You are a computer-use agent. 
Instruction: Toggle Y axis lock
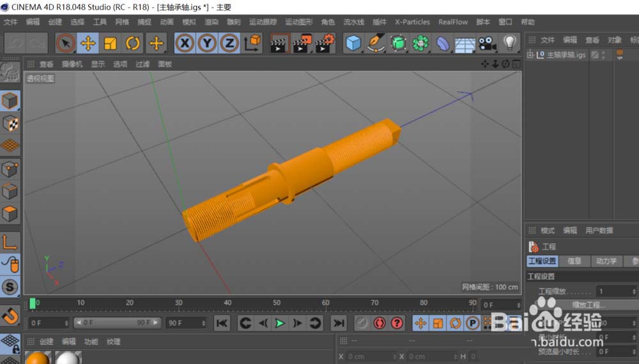[x=207, y=43]
